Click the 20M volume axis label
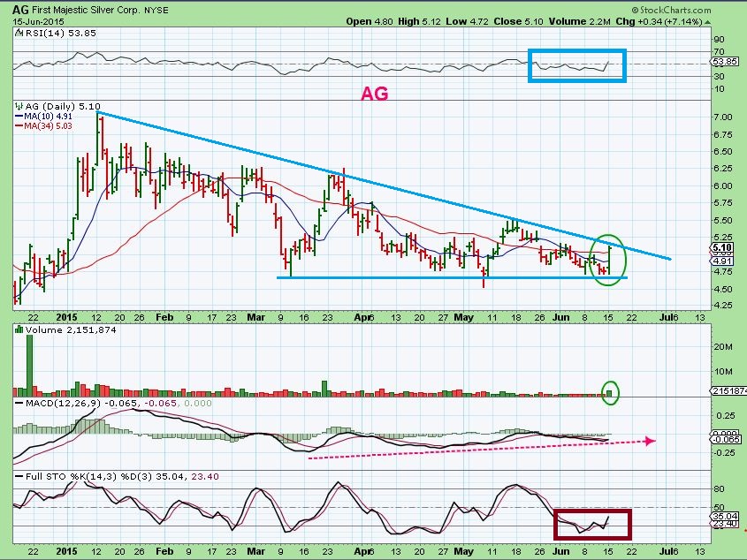The image size is (747, 560). click(723, 346)
